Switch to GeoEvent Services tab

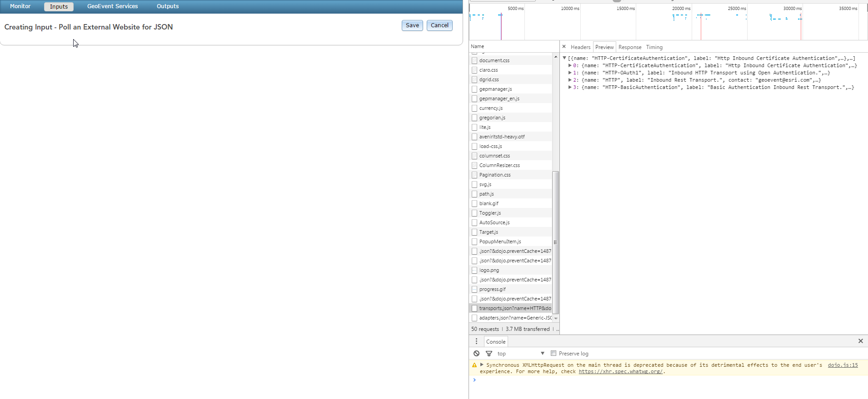tap(113, 6)
